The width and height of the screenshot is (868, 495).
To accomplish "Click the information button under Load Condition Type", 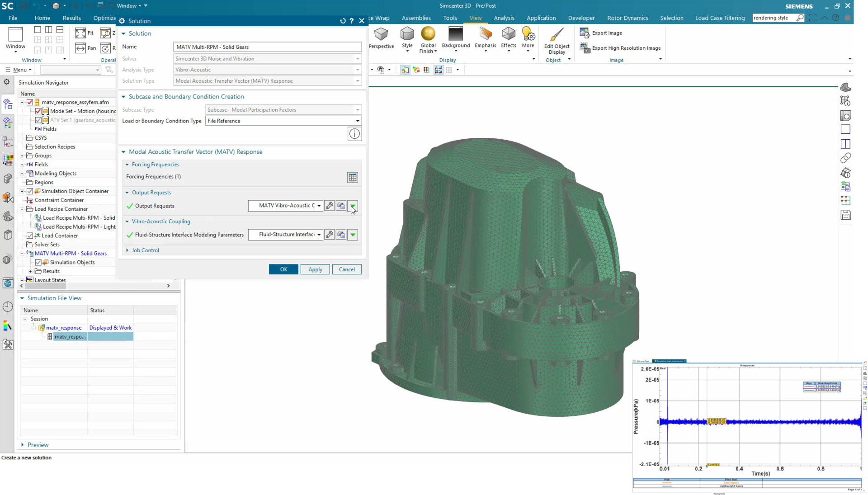I will pos(354,134).
